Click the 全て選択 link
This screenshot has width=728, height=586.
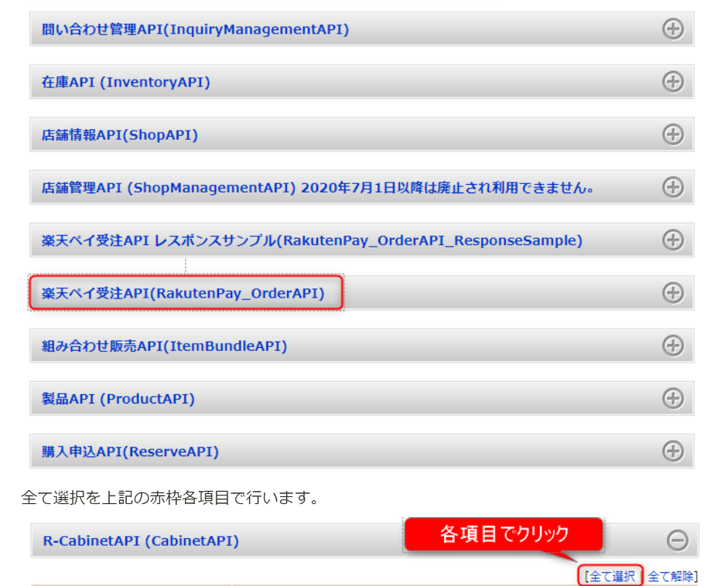point(612,576)
